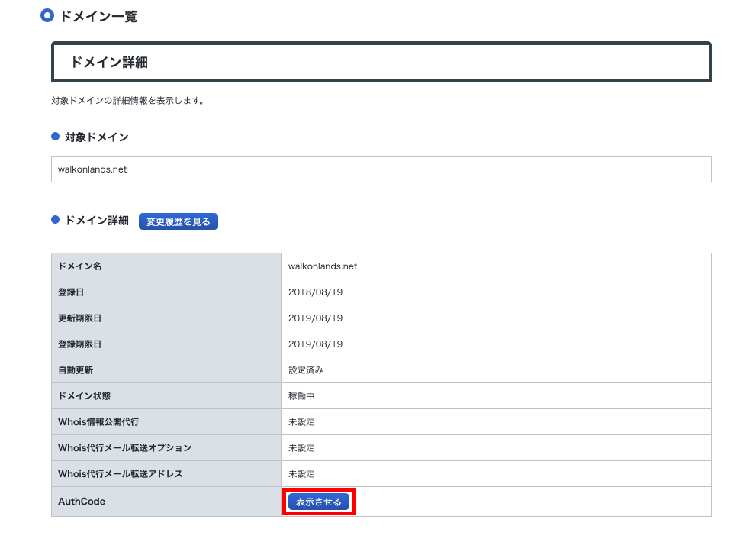The height and width of the screenshot is (539, 756).
Task: Click the Whois代行メール転送アドレス row label
Action: [x=120, y=474]
